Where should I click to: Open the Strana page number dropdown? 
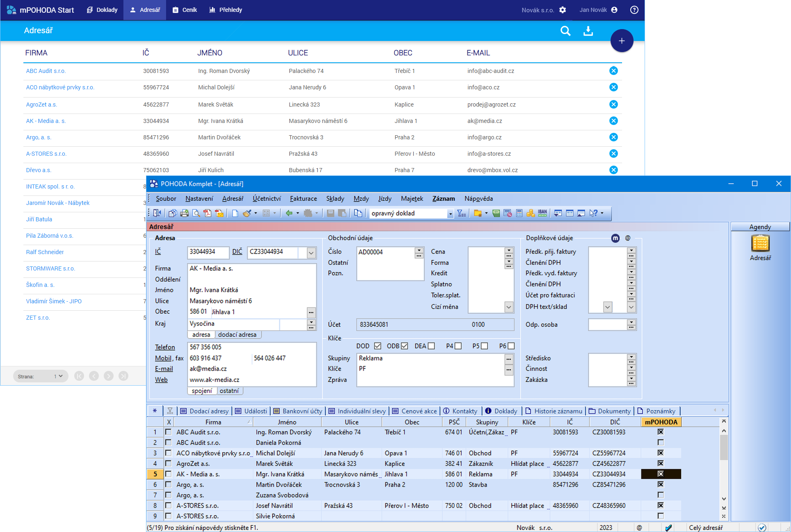point(58,376)
